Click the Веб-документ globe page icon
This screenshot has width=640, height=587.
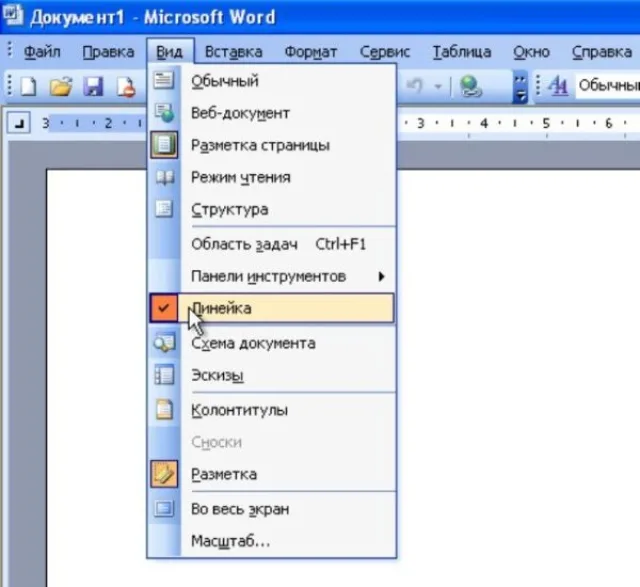click(164, 113)
